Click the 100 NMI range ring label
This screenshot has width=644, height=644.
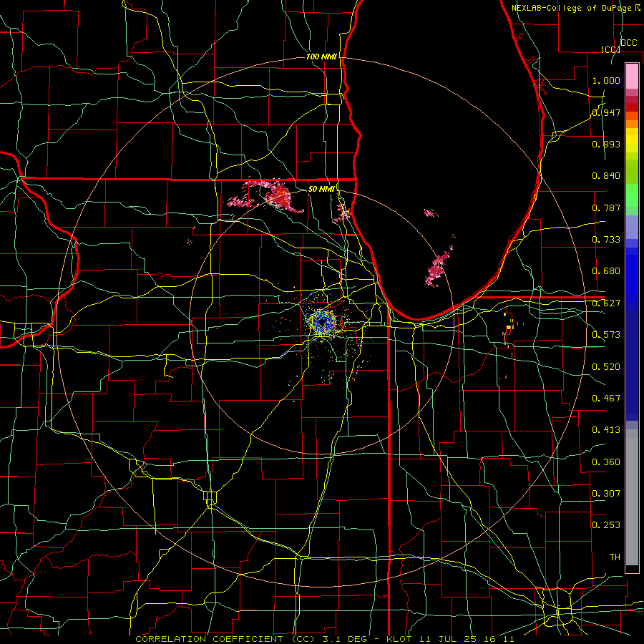tap(321, 57)
